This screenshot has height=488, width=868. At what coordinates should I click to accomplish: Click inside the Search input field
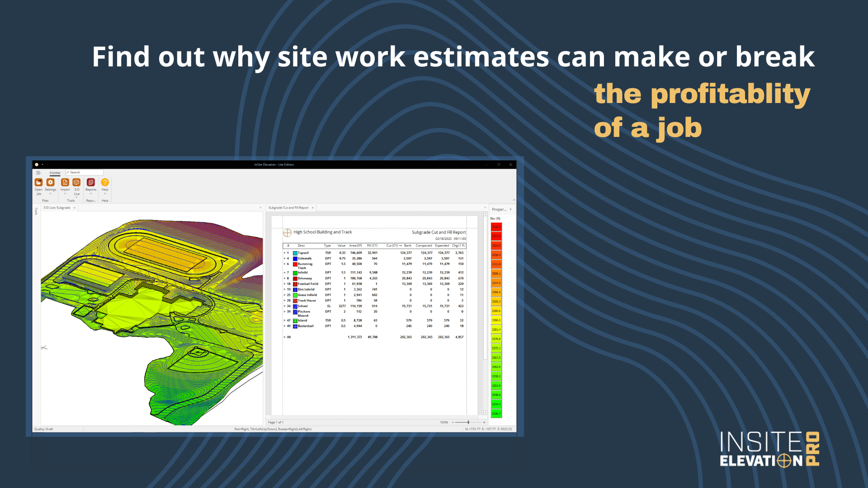pyautogui.click(x=85, y=172)
